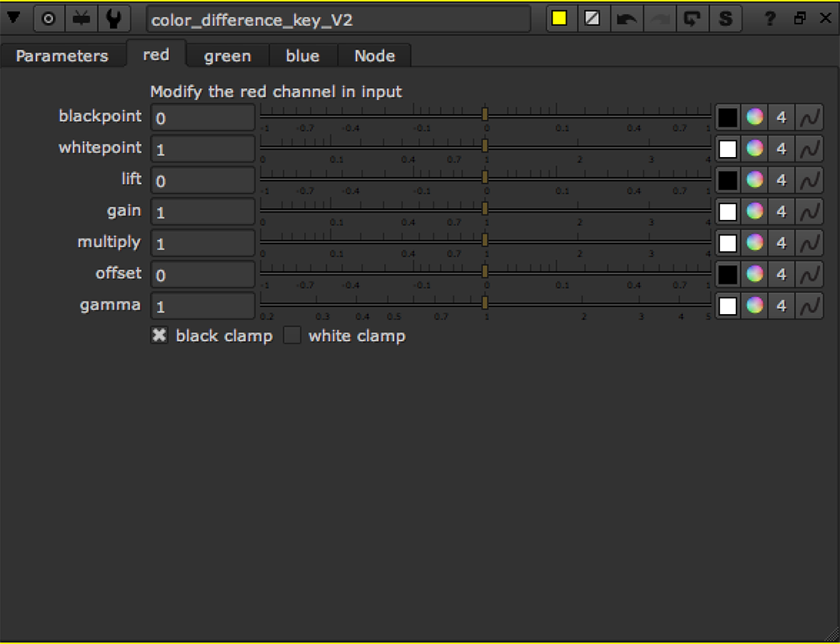Click the revert changes icon
Image resolution: width=840 pixels, height=644 pixels.
[692, 18]
